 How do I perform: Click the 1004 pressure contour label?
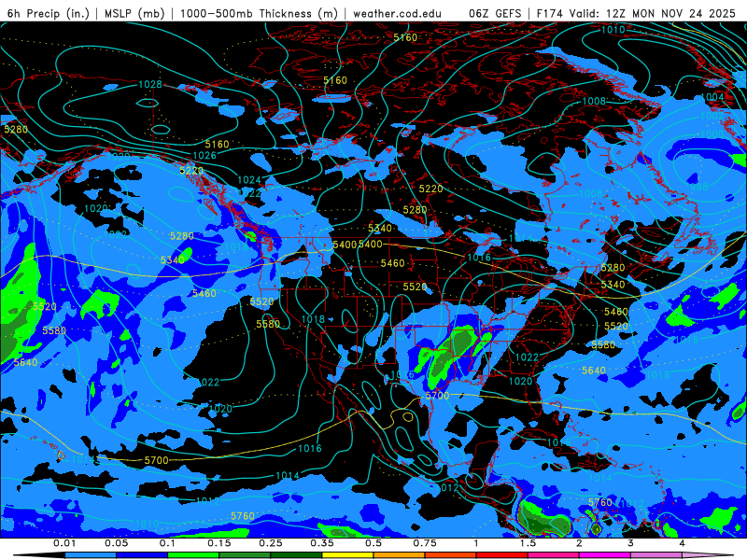pos(712,97)
